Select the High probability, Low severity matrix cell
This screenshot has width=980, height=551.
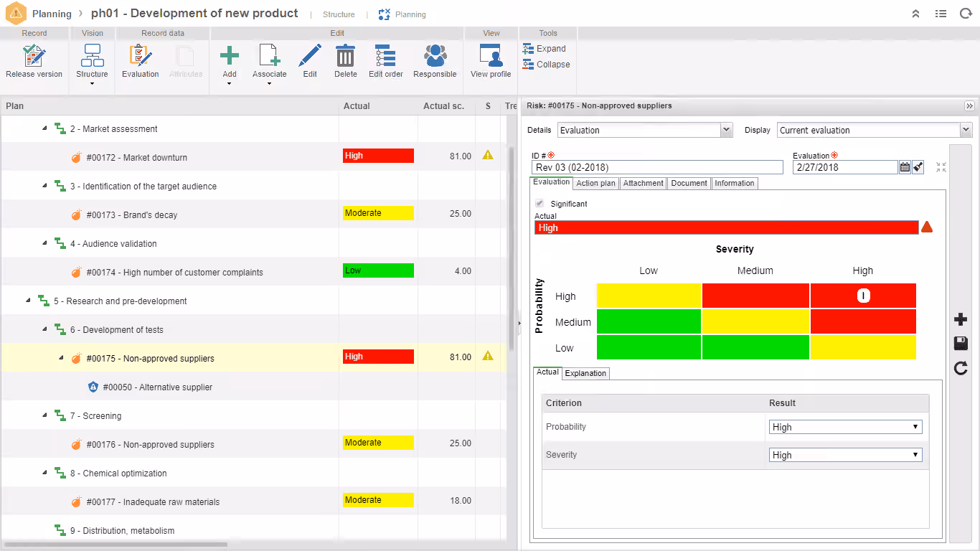(649, 296)
